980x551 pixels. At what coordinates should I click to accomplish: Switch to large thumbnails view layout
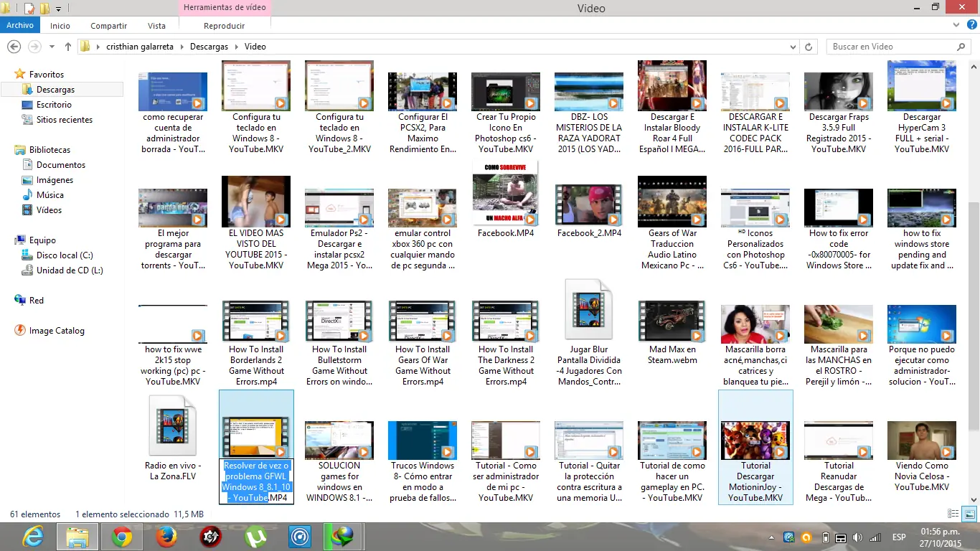click(x=969, y=514)
